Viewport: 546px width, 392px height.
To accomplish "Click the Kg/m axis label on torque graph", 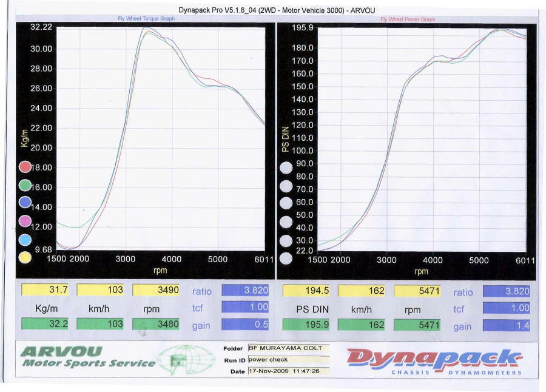I will tap(24, 138).
